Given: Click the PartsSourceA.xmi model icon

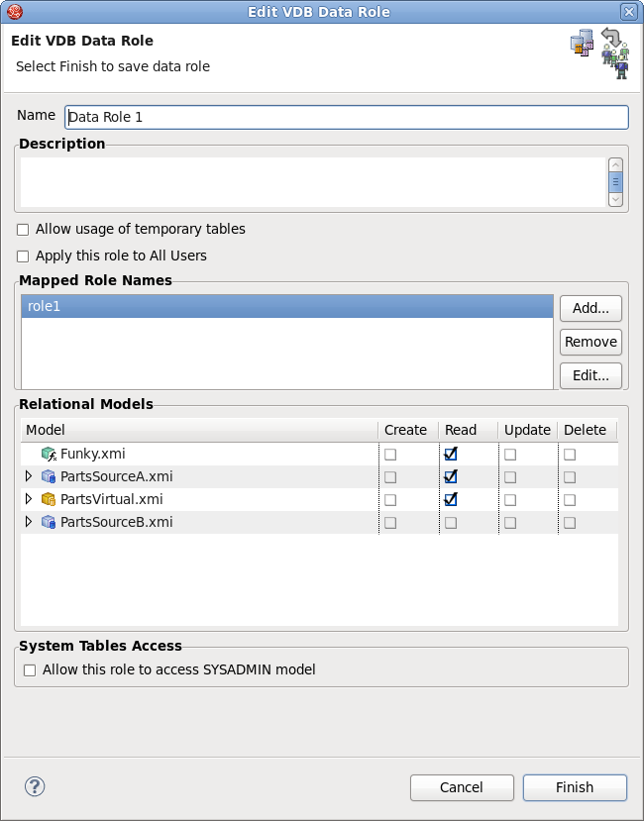Looking at the screenshot, I should pyautogui.click(x=49, y=476).
